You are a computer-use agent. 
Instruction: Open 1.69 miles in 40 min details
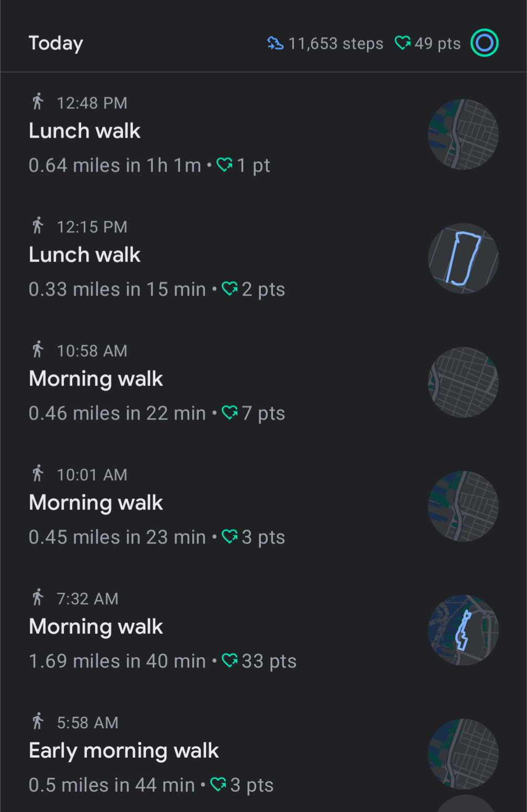pos(118,661)
